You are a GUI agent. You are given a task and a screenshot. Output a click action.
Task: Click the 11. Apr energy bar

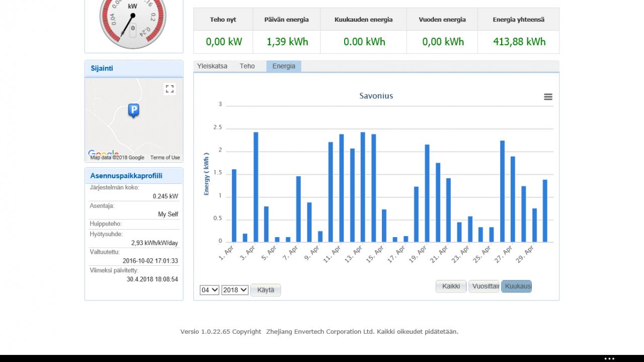[x=341, y=188]
